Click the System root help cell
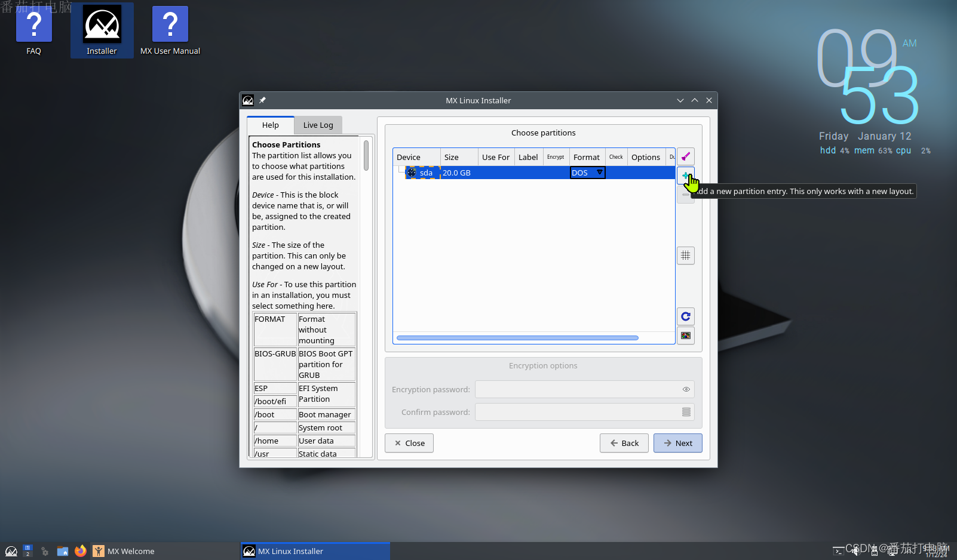Viewport: 957px width, 560px height. (326, 427)
